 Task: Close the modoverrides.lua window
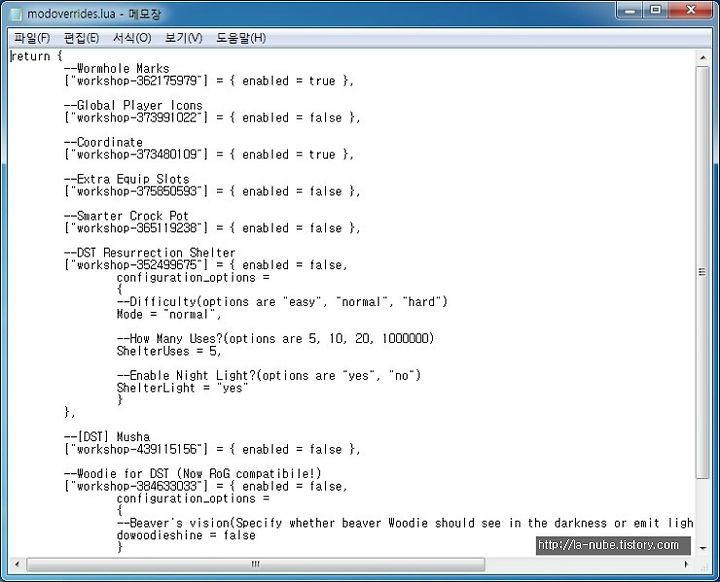(x=691, y=10)
